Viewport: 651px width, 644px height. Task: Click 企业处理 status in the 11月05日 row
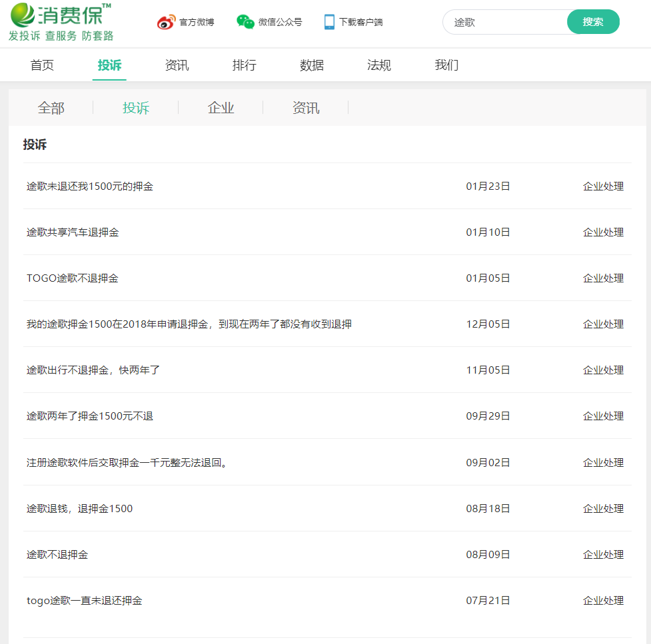pos(603,370)
